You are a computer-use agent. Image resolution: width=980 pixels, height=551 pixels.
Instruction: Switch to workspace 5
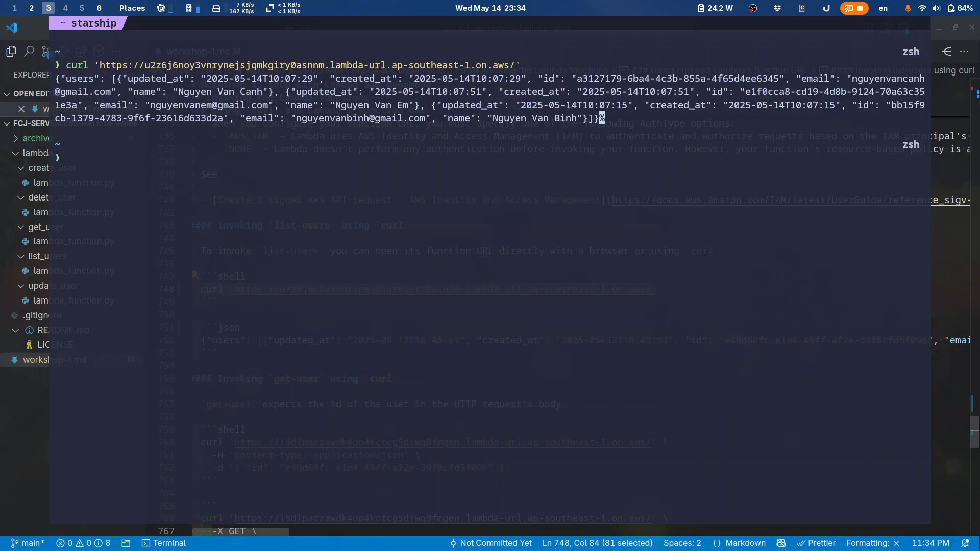82,8
